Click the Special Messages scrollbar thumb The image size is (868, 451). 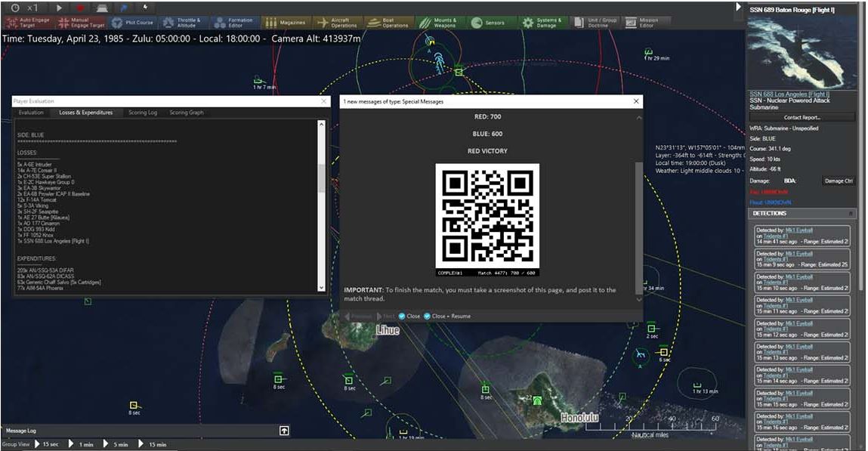639,228
